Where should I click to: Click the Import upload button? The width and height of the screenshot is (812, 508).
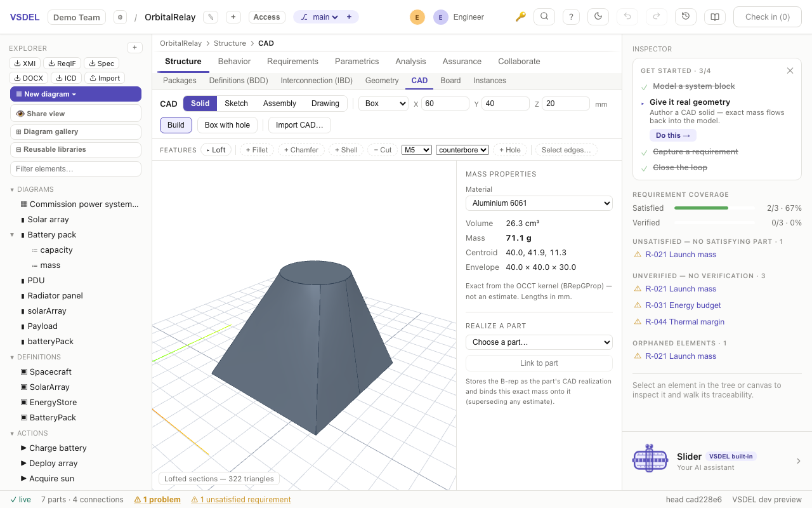[x=105, y=78]
